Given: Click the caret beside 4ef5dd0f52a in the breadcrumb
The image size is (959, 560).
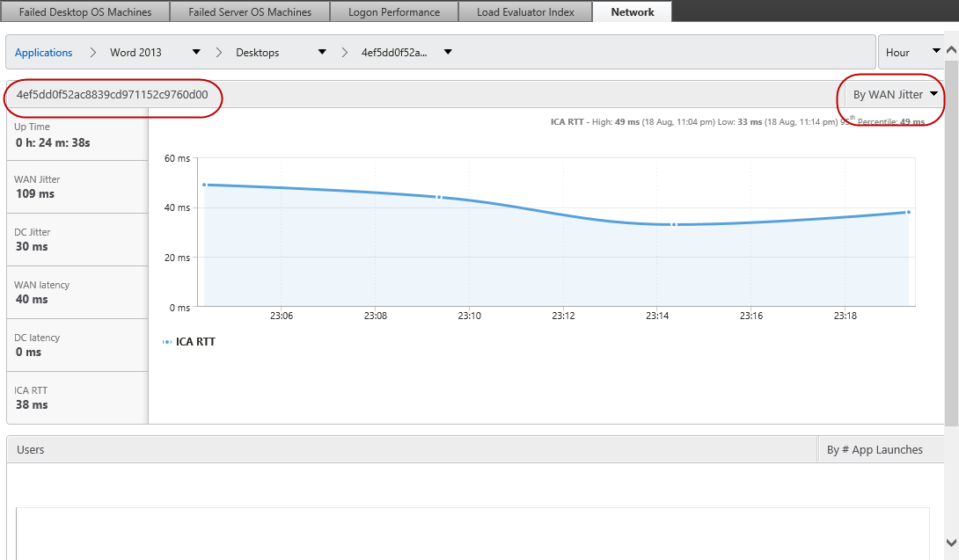Looking at the screenshot, I should click(448, 51).
